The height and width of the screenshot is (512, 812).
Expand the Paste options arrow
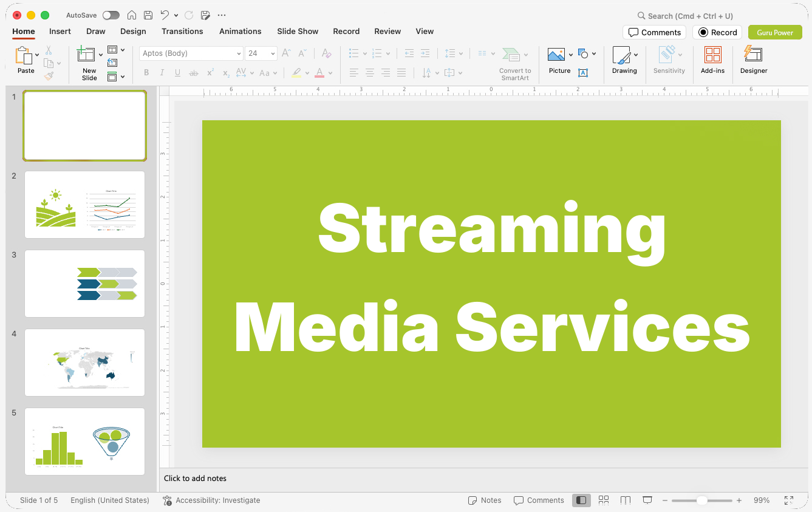[37, 55]
